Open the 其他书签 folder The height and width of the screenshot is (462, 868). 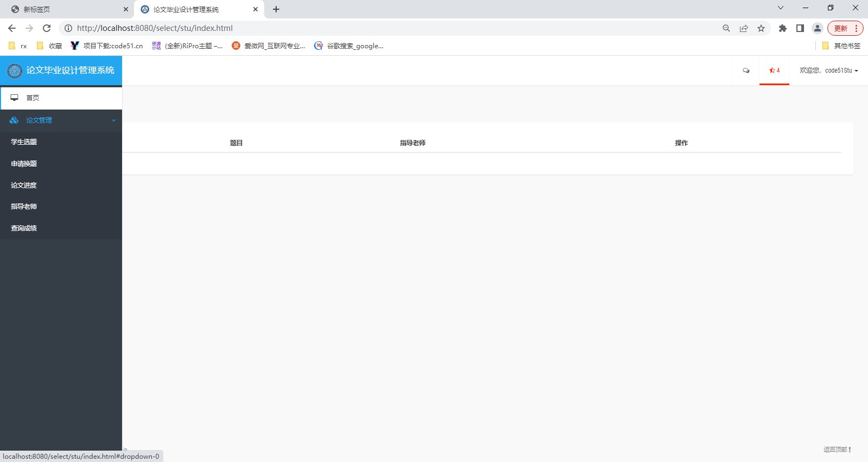(841, 46)
